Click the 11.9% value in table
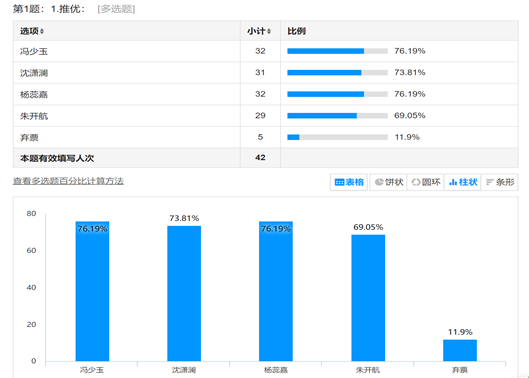 coord(407,137)
